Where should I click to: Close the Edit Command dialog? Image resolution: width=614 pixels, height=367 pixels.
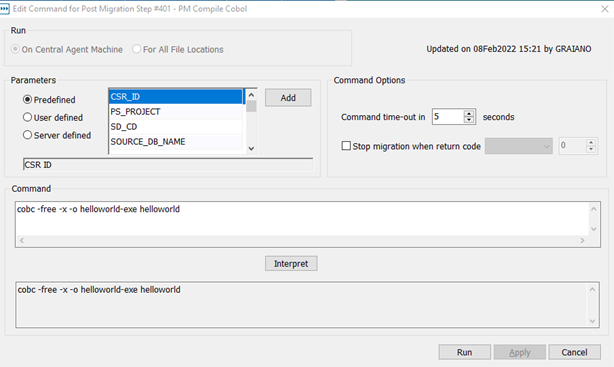coord(605,9)
